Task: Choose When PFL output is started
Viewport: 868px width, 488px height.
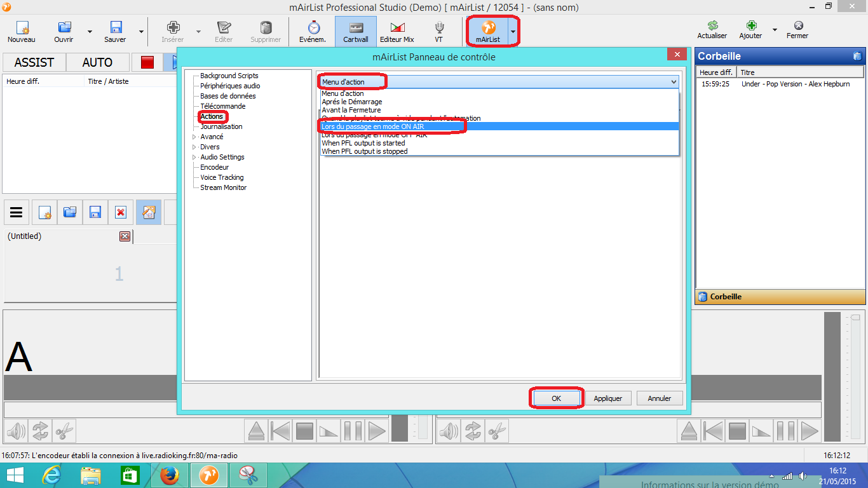Action: (499, 143)
